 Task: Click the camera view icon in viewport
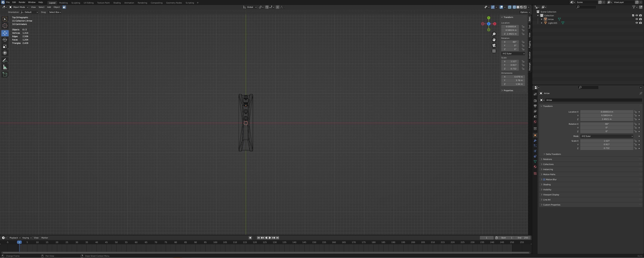(x=494, y=45)
